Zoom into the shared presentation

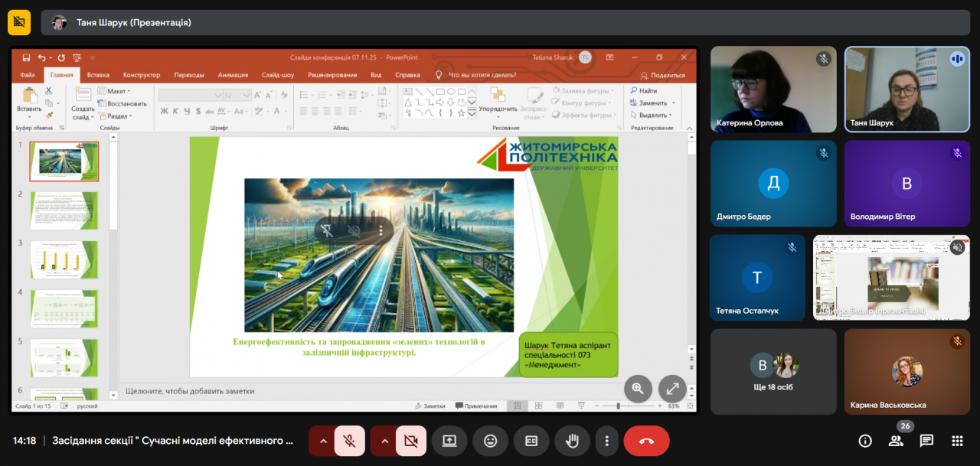[x=638, y=389]
